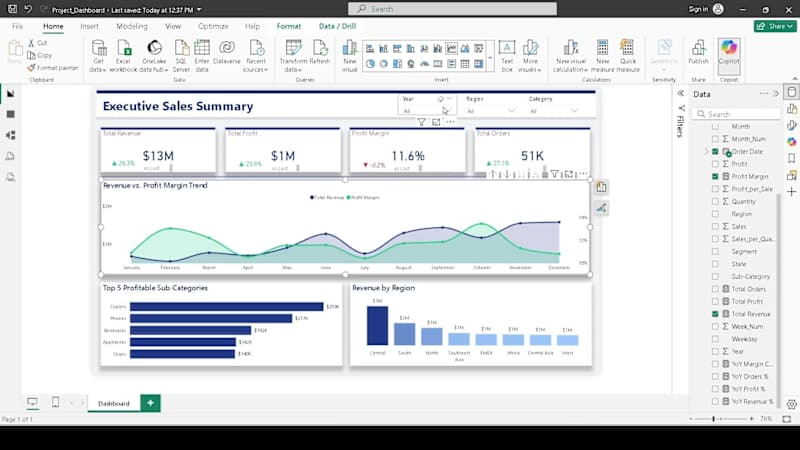Open Recent sources
This screenshot has width=800, height=450.
(x=256, y=48)
